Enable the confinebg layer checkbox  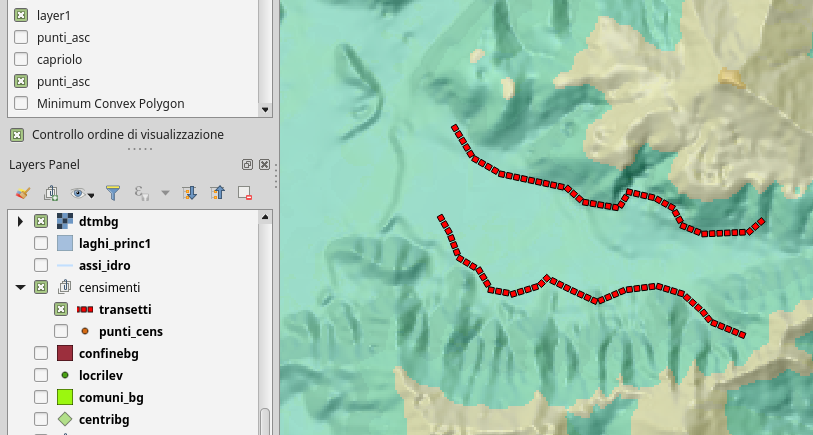tap(41, 354)
